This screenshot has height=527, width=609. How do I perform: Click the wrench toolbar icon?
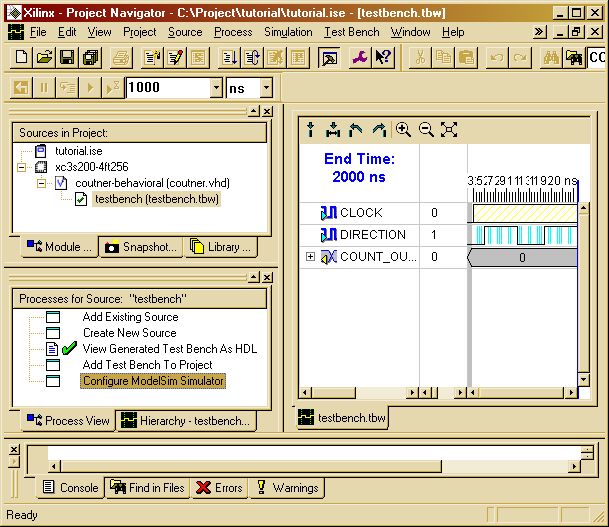[x=360, y=57]
